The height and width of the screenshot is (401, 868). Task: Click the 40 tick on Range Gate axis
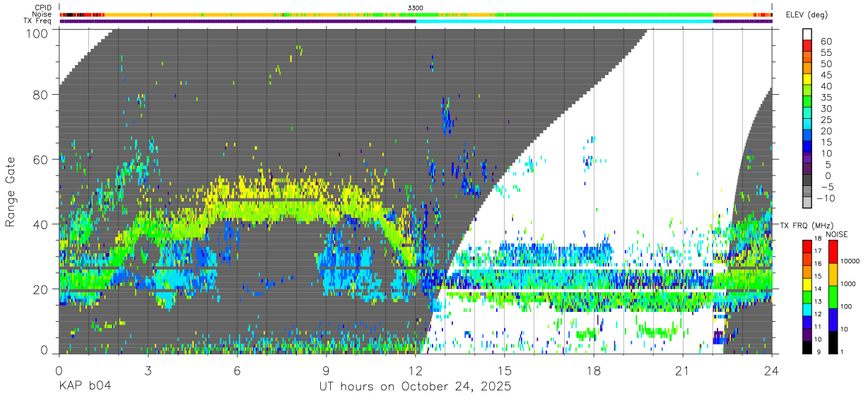(x=42, y=224)
